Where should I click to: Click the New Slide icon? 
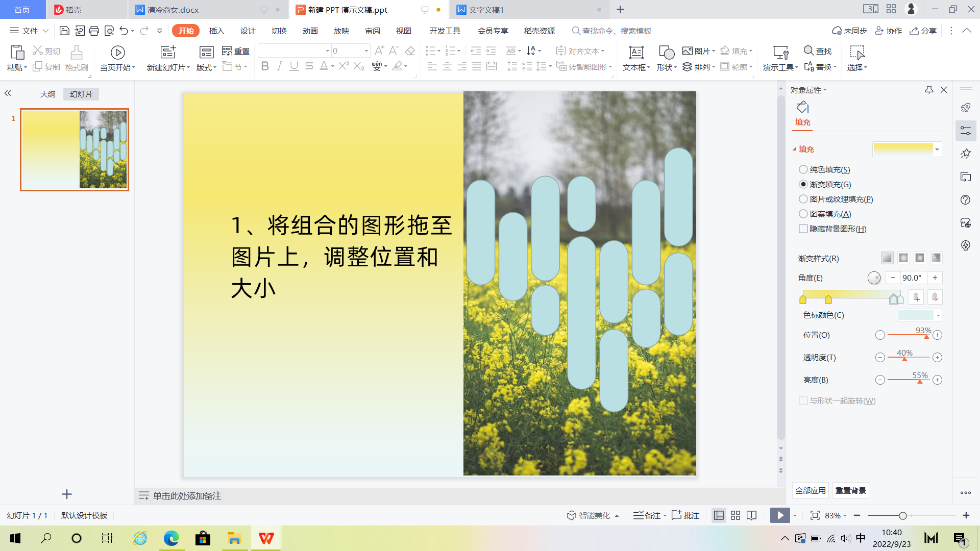click(x=168, y=53)
